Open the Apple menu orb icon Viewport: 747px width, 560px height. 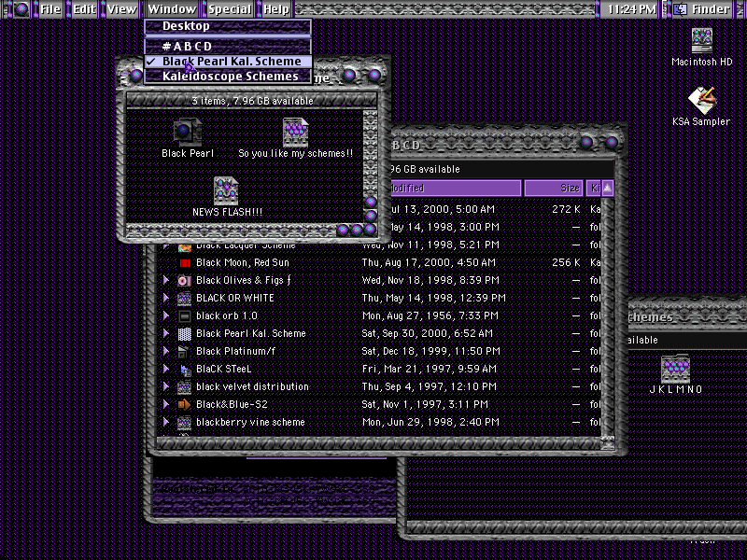[x=21, y=9]
